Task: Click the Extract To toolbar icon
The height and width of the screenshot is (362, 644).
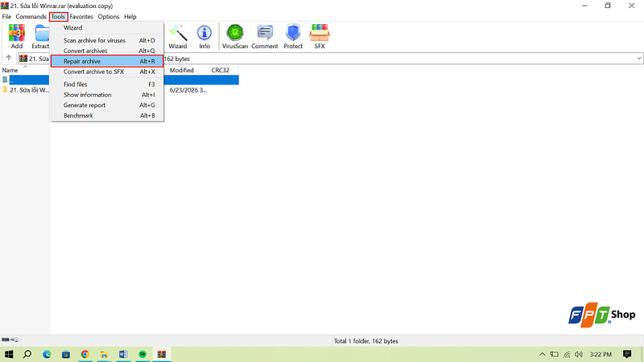Action: tap(40, 36)
